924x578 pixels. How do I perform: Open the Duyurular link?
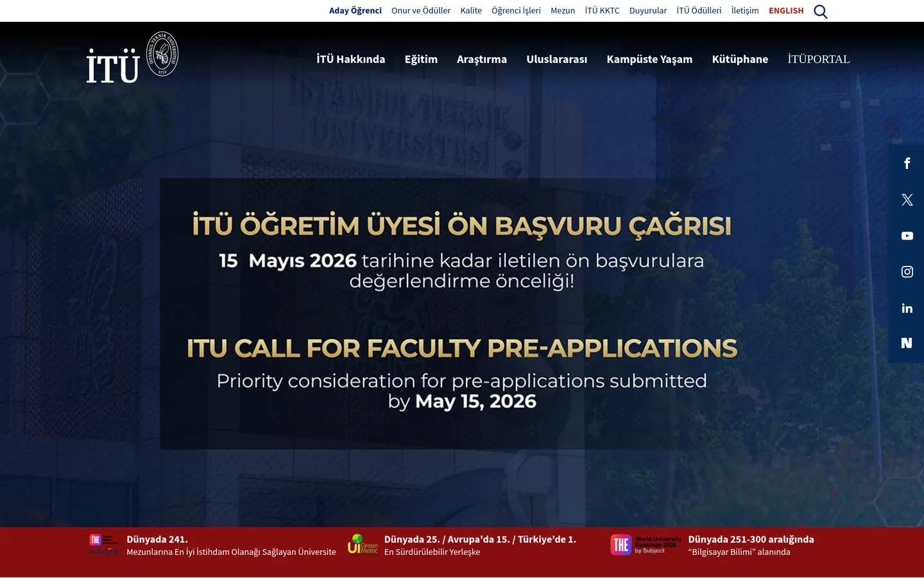tap(648, 10)
